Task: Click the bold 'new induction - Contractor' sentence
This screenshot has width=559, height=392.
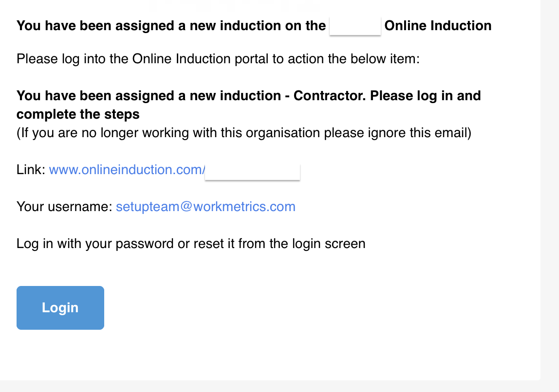Action: 248,96
